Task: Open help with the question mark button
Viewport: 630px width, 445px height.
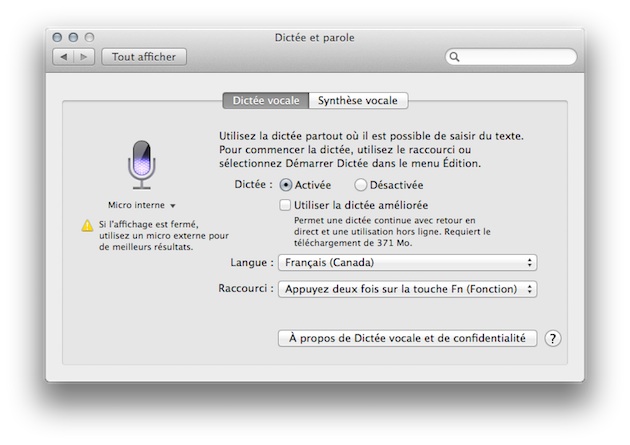Action: (x=553, y=339)
